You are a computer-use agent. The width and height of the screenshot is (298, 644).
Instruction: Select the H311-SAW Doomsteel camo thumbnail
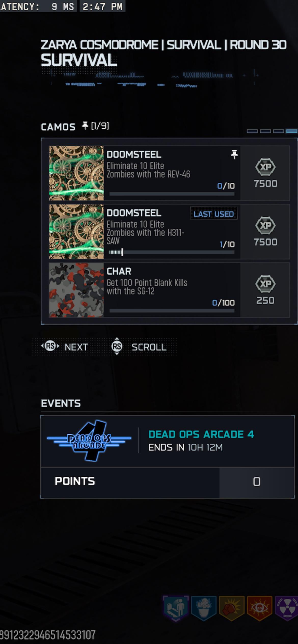click(76, 231)
